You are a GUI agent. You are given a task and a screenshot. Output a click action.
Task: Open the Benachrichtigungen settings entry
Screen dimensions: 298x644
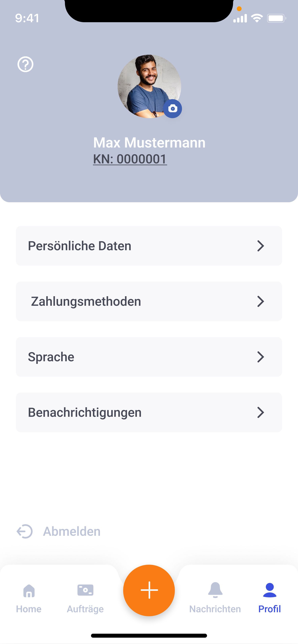(x=85, y=412)
